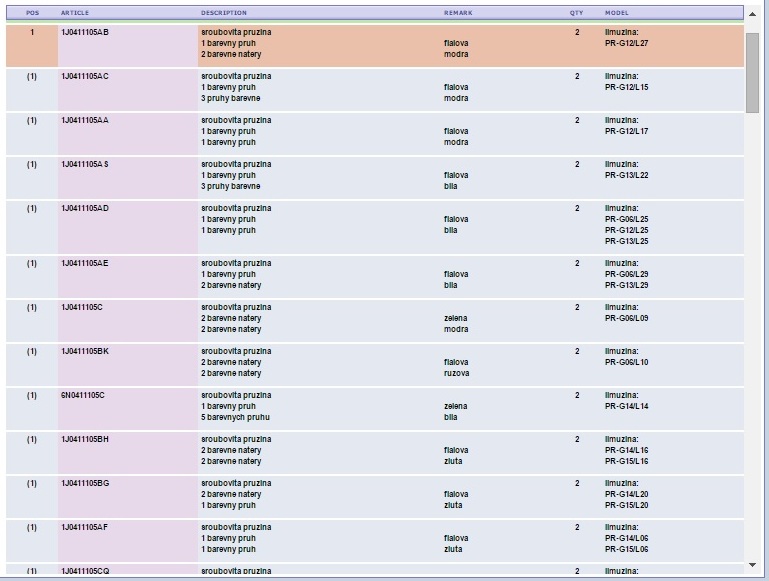Select the highlighted article 1J0411105AB
The width and height of the screenshot is (769, 581).
[x=85, y=32]
